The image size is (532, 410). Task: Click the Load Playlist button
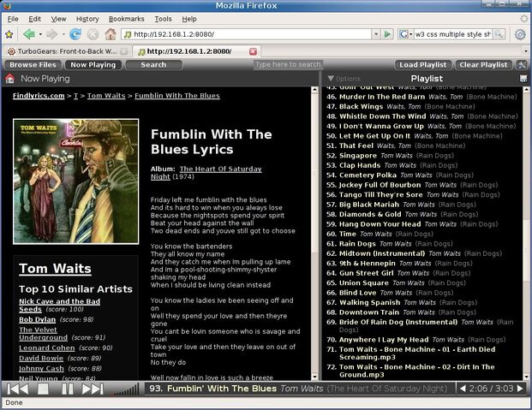coord(423,65)
